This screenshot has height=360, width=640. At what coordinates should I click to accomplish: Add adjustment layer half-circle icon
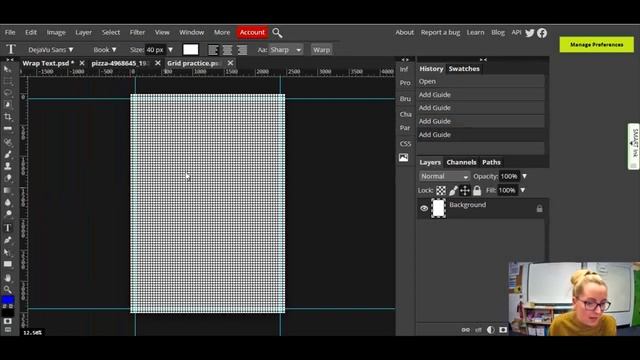click(491, 330)
